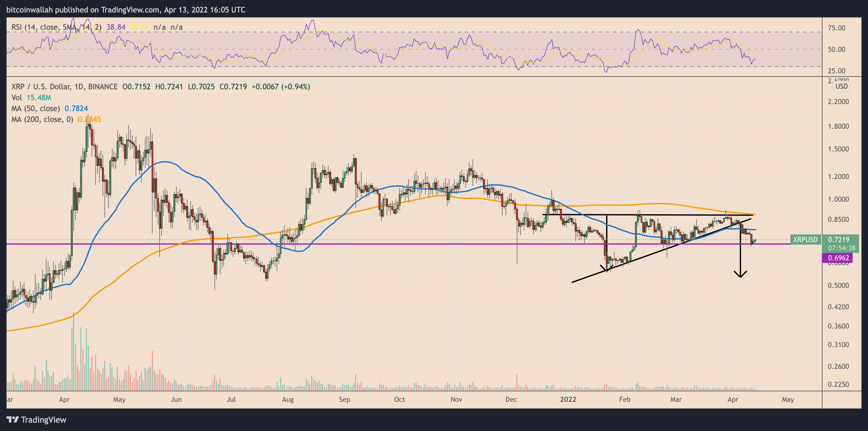868x431 pixels.
Task: Select the yellow RSI SMA value 45.24
Action: (x=140, y=27)
